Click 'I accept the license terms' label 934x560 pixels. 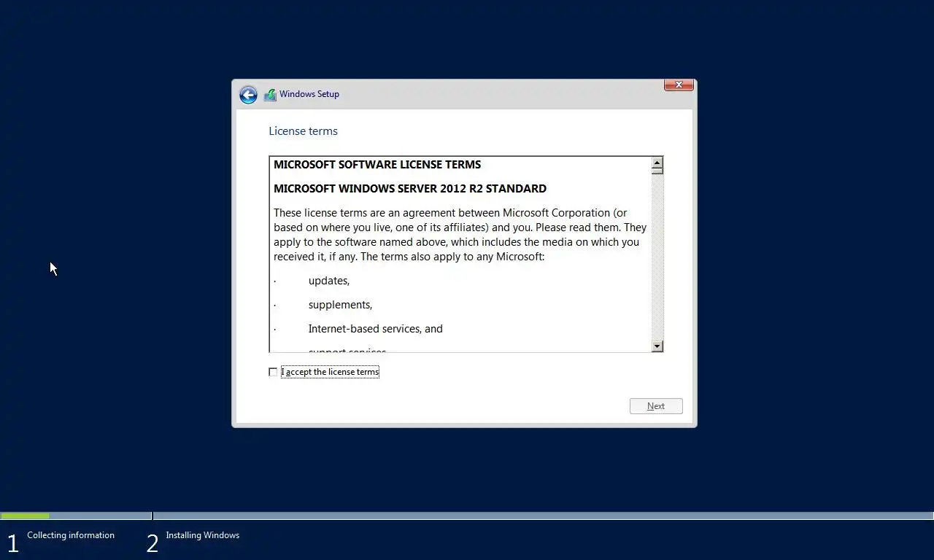[330, 372]
